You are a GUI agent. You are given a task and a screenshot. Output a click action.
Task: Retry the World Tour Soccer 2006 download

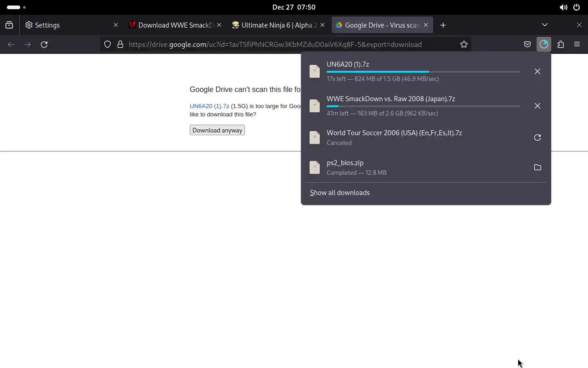point(537,138)
